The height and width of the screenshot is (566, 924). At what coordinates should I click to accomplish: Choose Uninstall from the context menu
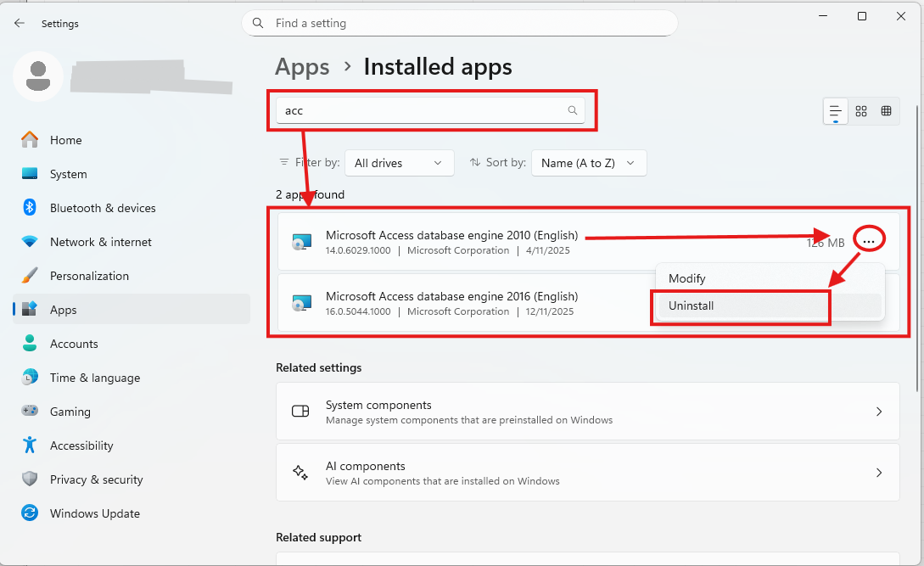pos(740,305)
